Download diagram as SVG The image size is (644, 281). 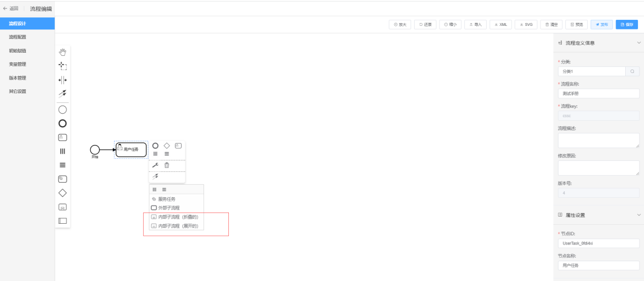click(x=526, y=24)
